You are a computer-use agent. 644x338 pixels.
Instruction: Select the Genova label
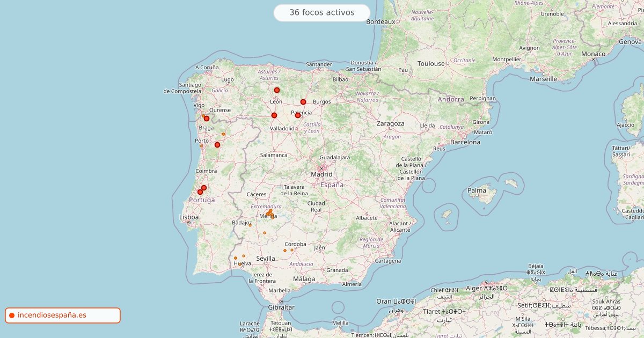coord(630,41)
